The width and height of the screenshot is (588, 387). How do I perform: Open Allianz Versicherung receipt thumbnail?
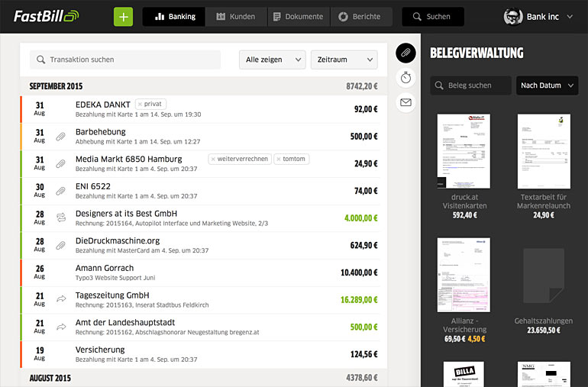[464, 275]
